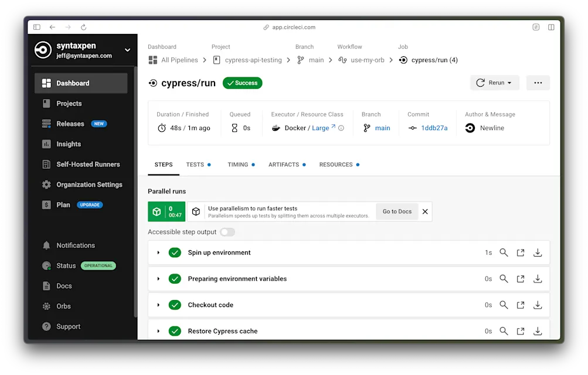588x375 pixels.
Task: Open commit 1ddb27a
Action: click(434, 128)
